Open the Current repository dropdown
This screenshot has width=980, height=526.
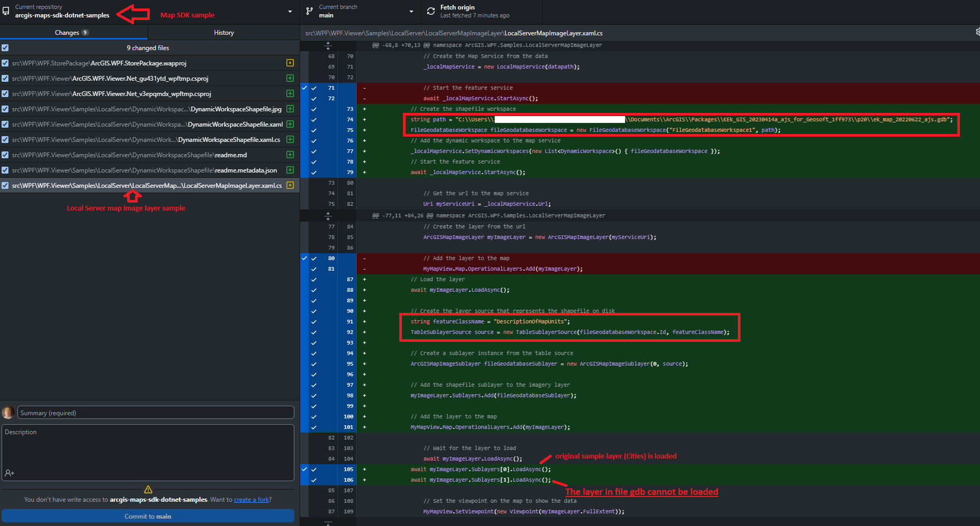pos(289,11)
